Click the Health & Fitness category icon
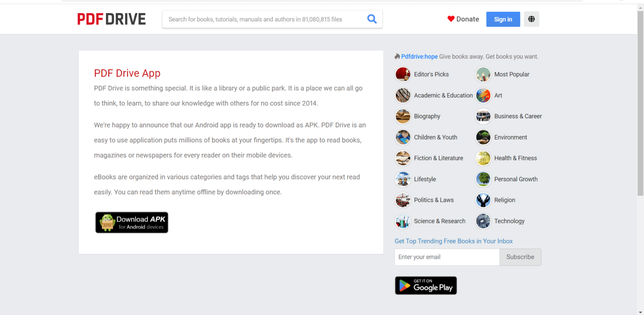Screen dimensions: 644x315 coord(483,158)
